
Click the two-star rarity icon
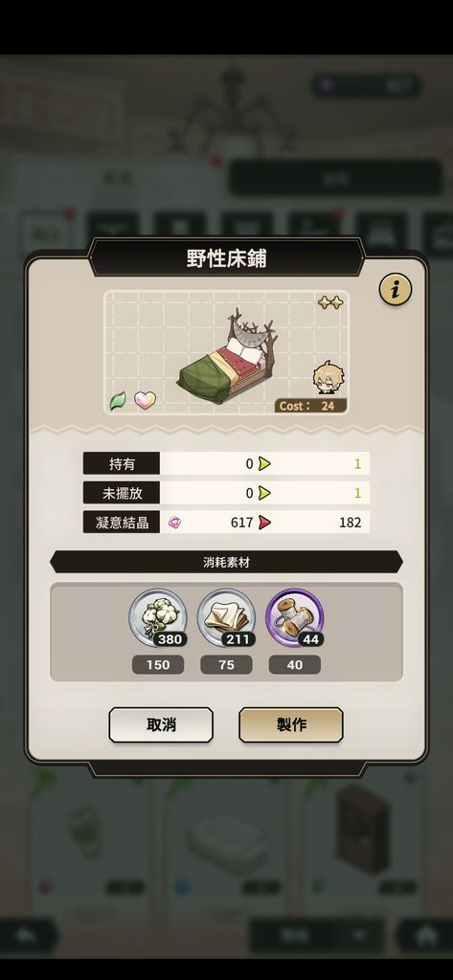[x=330, y=302]
